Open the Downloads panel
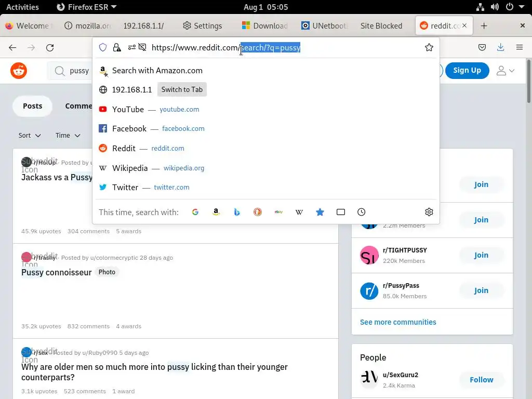 click(x=500, y=47)
